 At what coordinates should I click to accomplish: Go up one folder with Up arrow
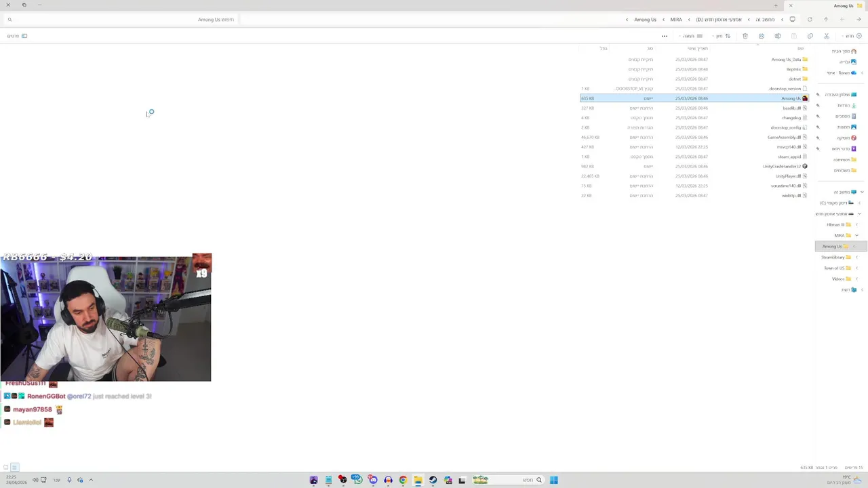[825, 20]
